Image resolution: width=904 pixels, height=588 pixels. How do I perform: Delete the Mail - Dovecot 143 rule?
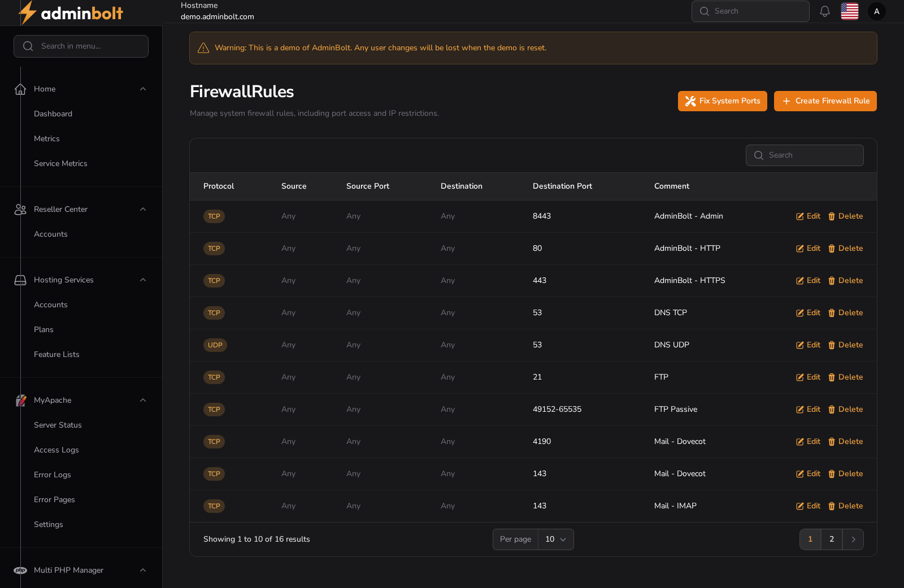point(845,474)
